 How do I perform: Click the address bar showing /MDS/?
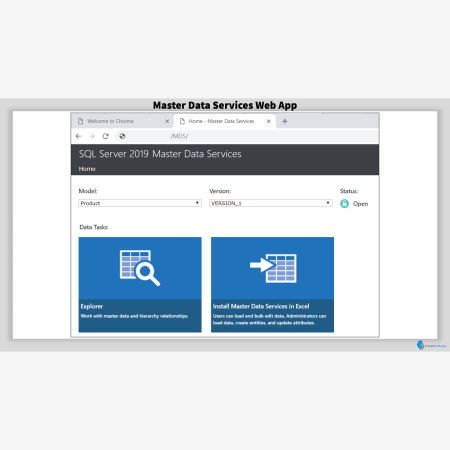(x=247, y=136)
